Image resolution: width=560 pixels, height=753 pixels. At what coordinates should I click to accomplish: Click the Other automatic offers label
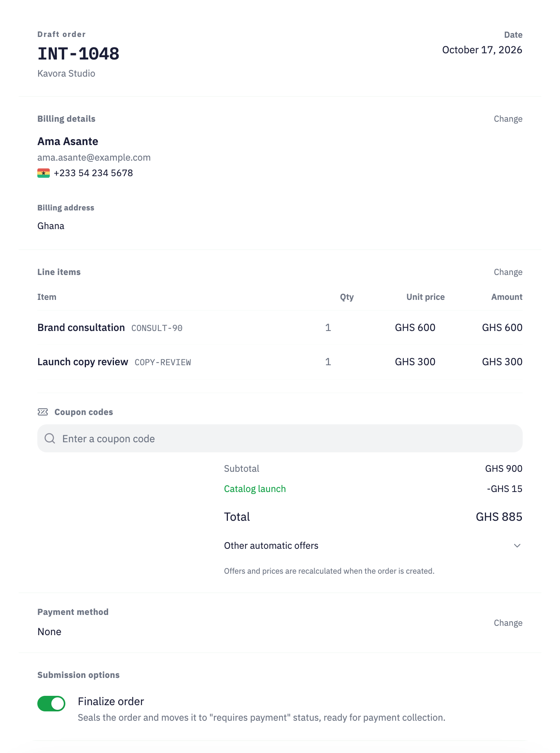[x=271, y=546]
